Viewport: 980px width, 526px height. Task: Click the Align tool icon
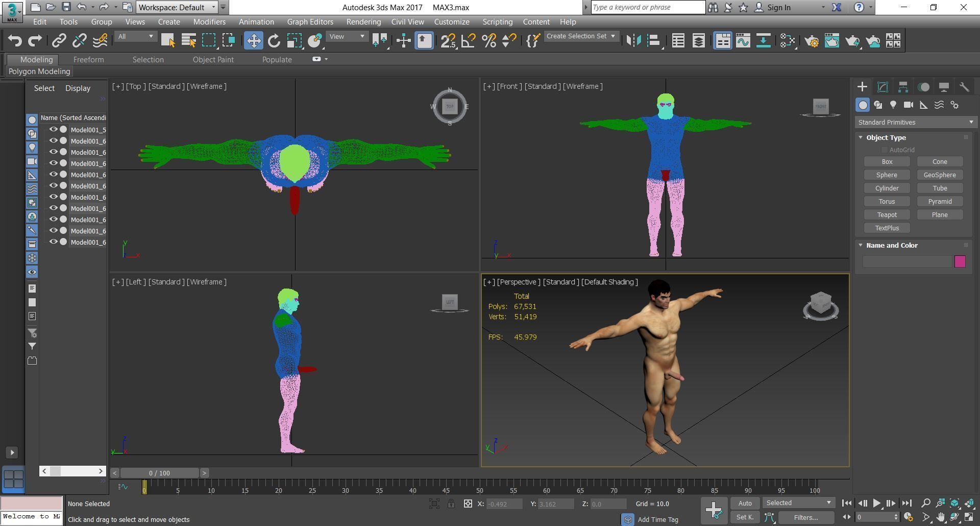click(654, 41)
